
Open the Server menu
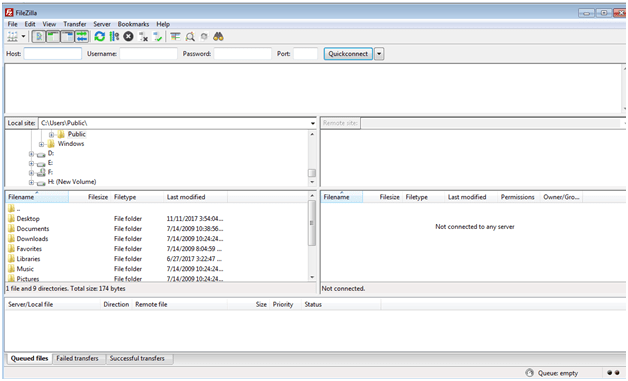(102, 24)
